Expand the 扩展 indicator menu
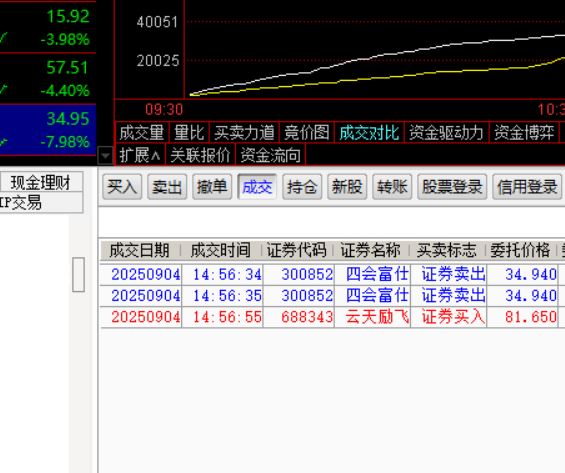Image resolution: width=565 pixels, height=473 pixels. coord(140,155)
